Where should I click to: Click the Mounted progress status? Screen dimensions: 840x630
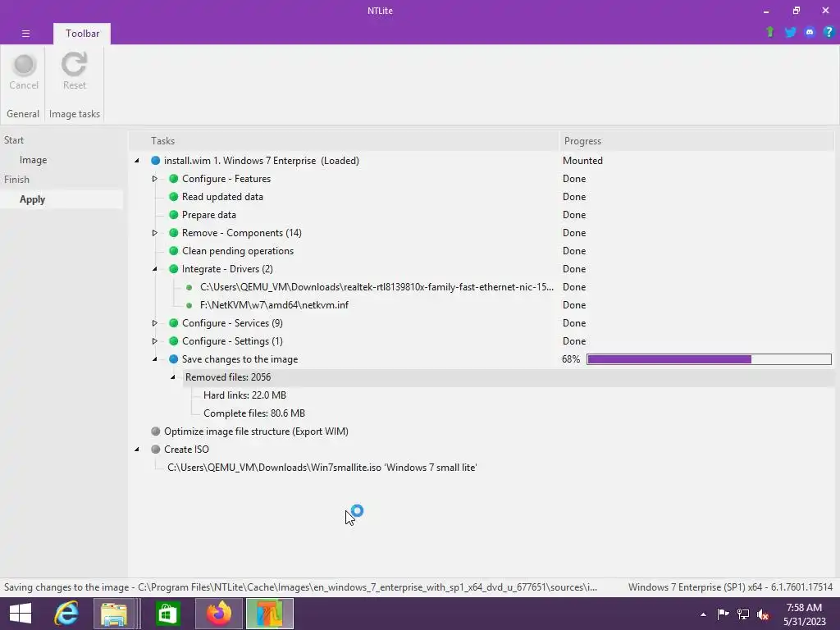coord(582,161)
